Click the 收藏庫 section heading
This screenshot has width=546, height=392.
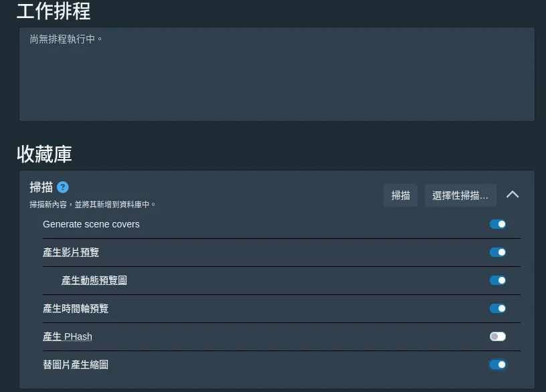coord(44,154)
